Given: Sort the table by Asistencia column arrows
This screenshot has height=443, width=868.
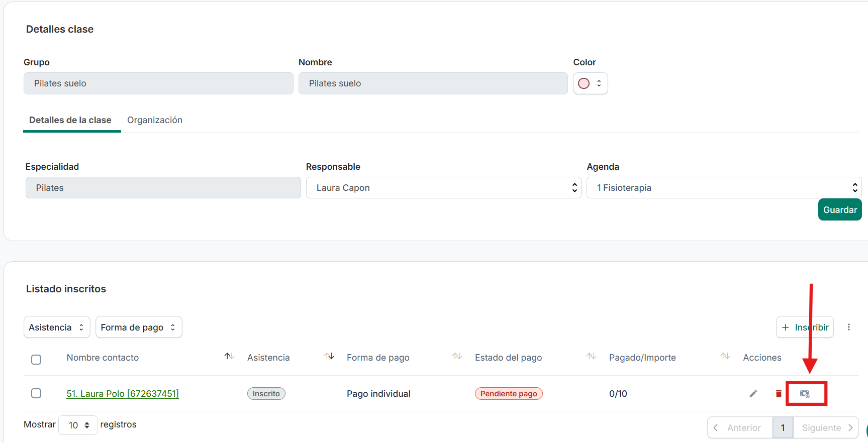Looking at the screenshot, I should pyautogui.click(x=329, y=357).
